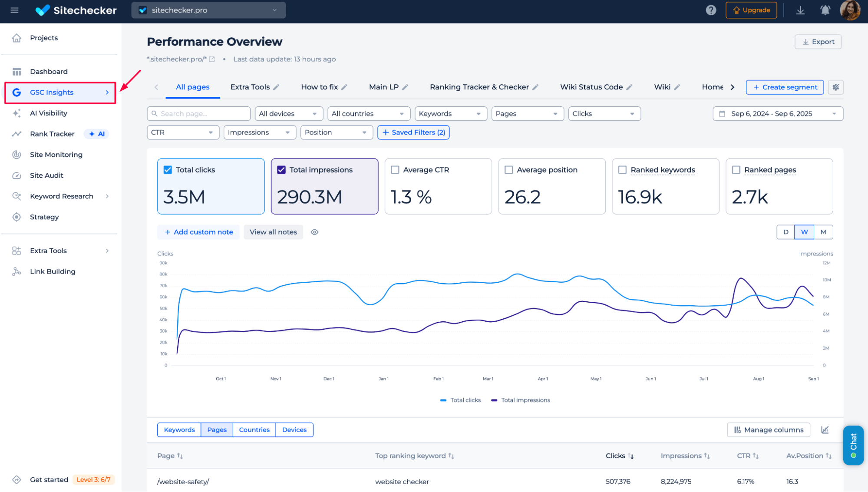Click the Site Audit gauge icon
Viewport: 868px width, 492px height.
(17, 175)
